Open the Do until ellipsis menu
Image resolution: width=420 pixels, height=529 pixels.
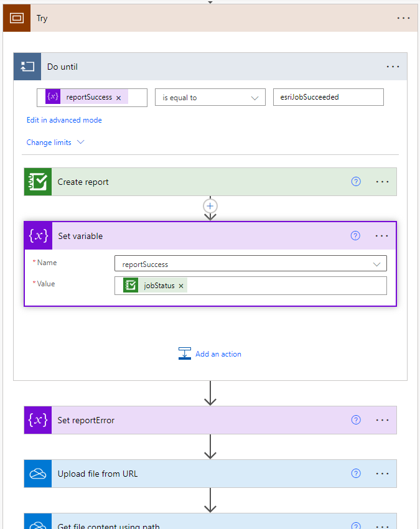(x=393, y=67)
